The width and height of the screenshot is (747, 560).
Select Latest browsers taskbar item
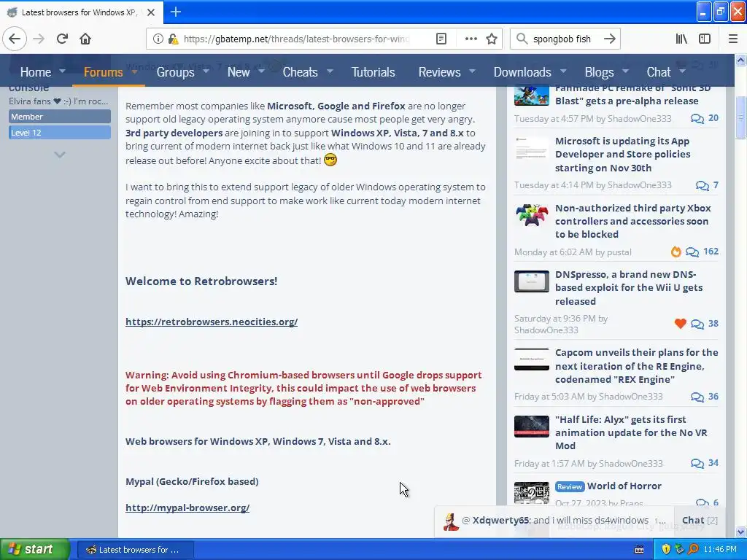click(135, 550)
